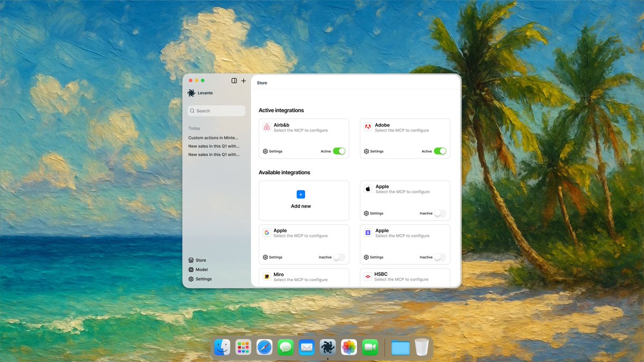Click the Google icon on the lower Apple card

click(267, 232)
